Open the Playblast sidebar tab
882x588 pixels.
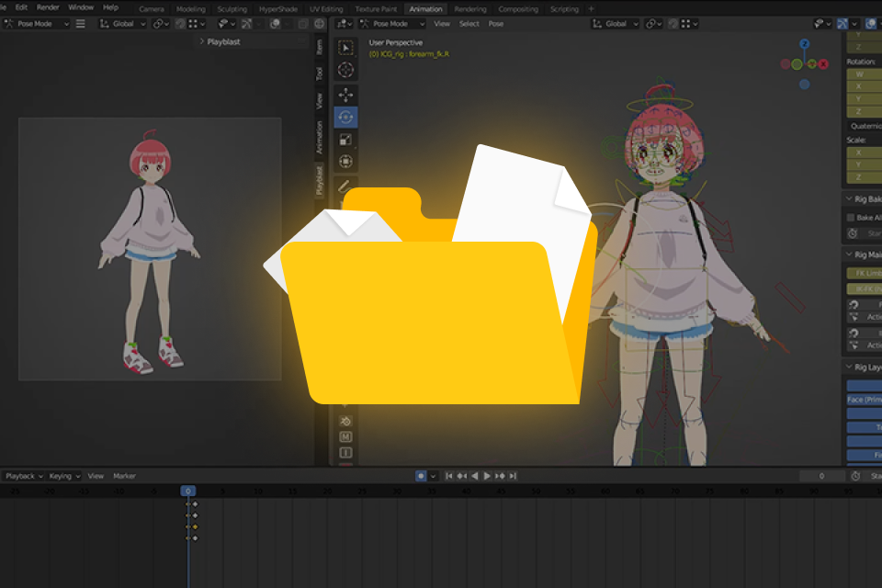tap(319, 180)
